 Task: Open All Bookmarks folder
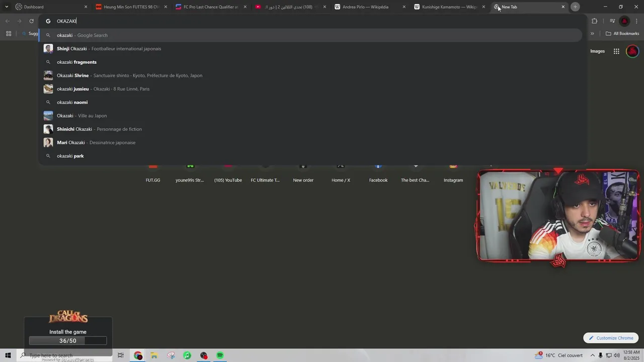pyautogui.click(x=622, y=34)
